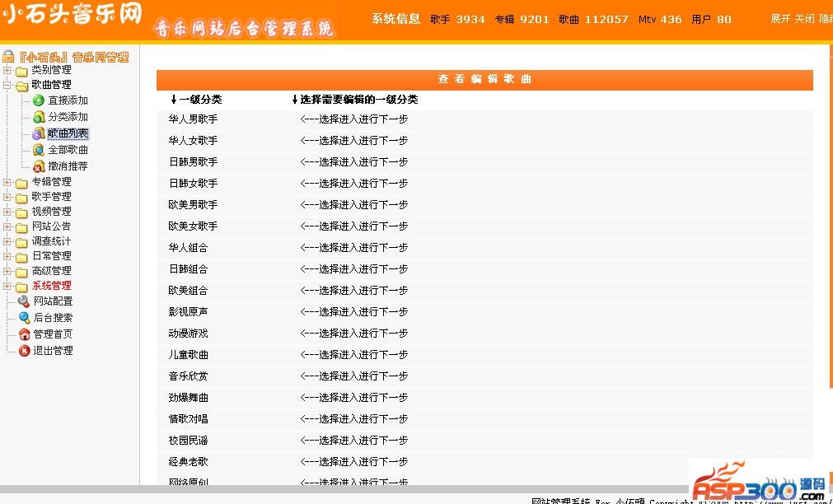The width and height of the screenshot is (833, 504).
Task: Expand the 网站公告 tree node
Action: 7,226
